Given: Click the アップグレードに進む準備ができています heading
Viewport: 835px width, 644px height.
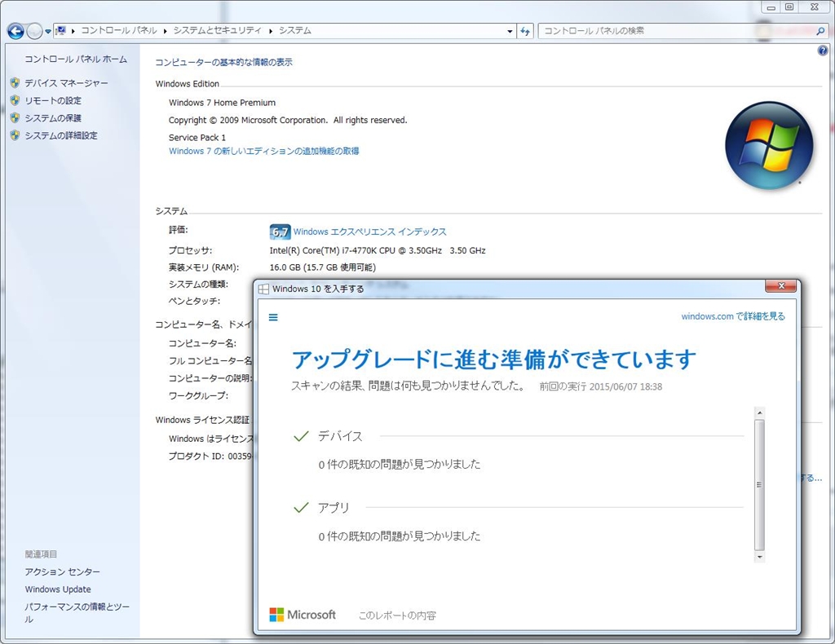Looking at the screenshot, I should 493,359.
